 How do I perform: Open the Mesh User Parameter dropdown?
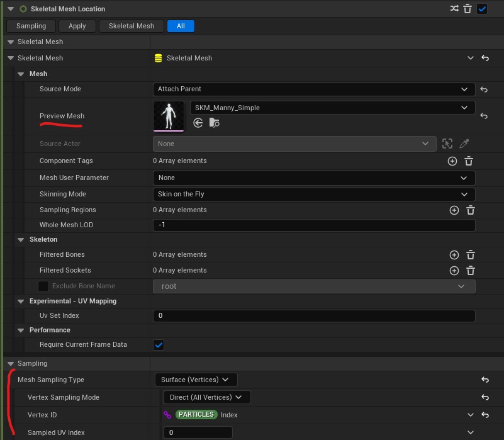[314, 178]
